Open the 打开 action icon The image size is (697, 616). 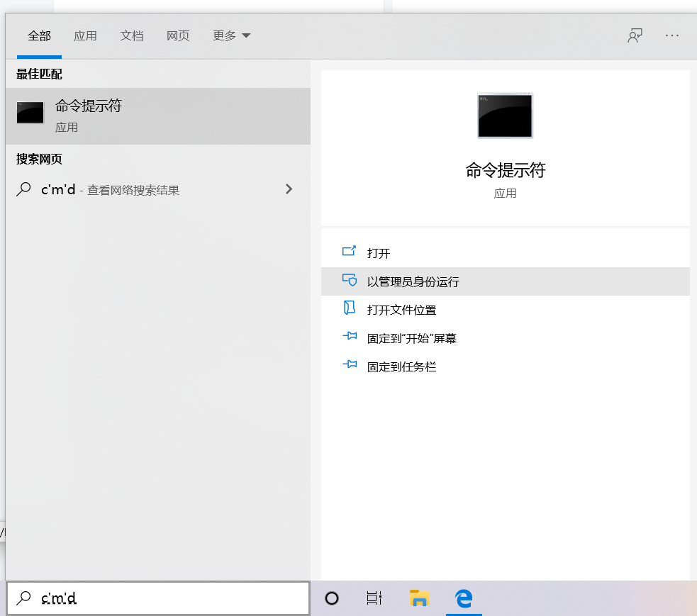[x=350, y=252]
